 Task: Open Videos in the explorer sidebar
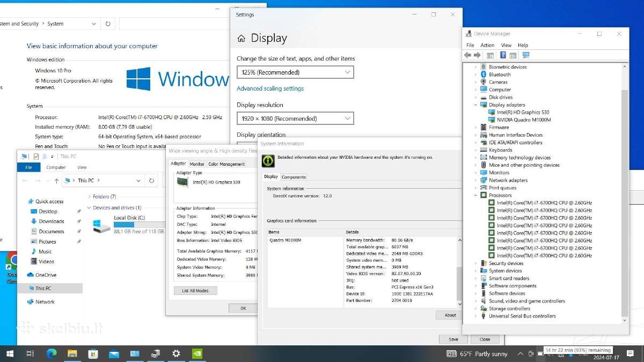click(46, 262)
